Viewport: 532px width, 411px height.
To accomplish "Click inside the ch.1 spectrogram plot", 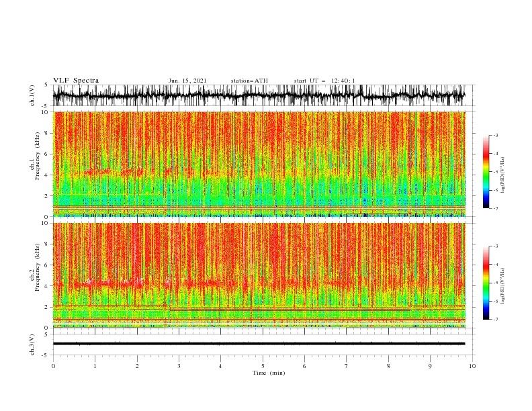I will coord(259,164).
